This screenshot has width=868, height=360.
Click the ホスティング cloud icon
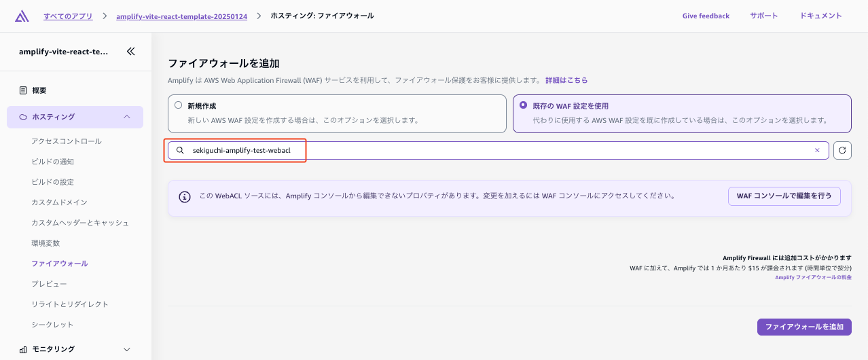(23, 117)
